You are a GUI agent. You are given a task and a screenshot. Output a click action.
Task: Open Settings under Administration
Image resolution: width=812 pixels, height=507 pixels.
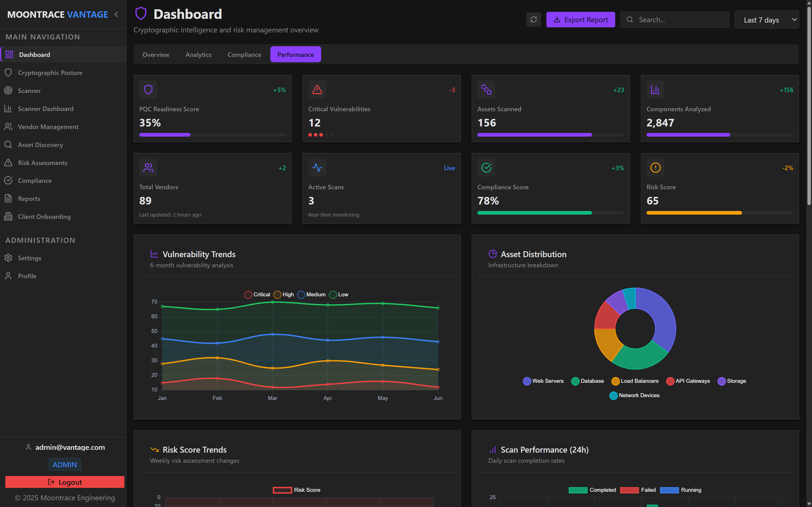point(29,258)
